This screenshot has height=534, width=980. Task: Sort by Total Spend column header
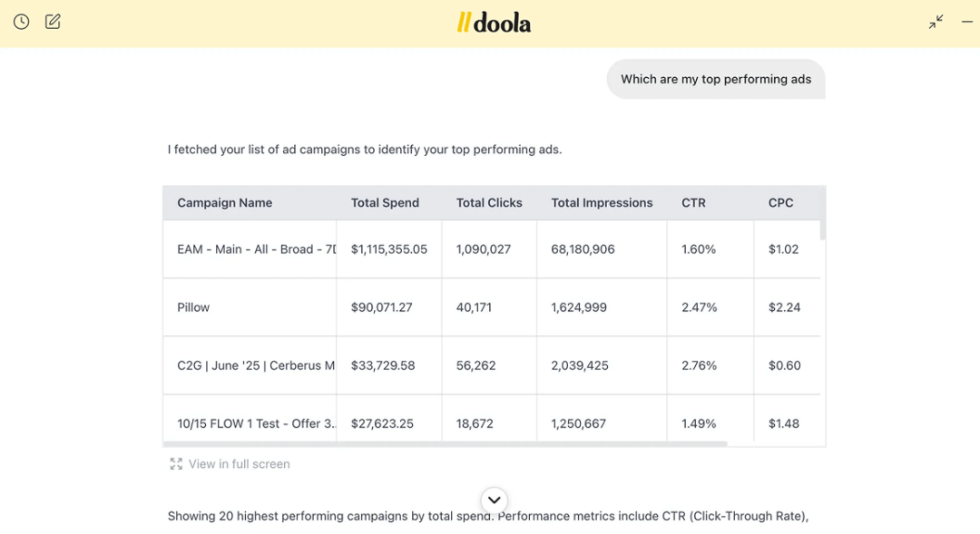point(385,203)
